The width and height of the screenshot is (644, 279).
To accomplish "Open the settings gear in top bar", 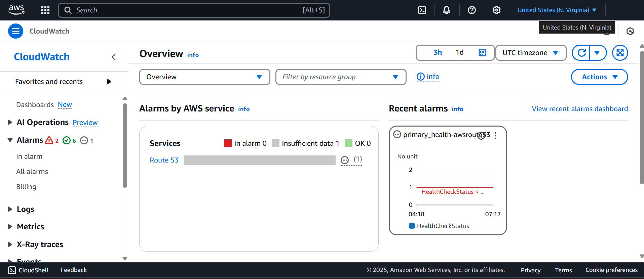I will [x=497, y=10].
